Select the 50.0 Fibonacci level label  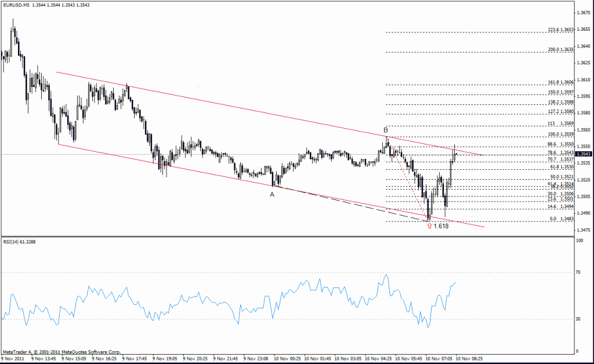coord(562,177)
